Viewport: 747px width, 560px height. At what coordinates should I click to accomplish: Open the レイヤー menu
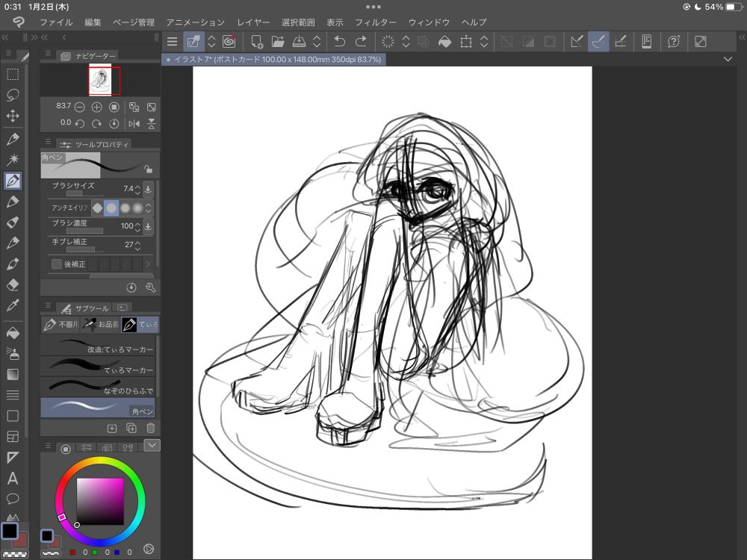click(x=253, y=22)
